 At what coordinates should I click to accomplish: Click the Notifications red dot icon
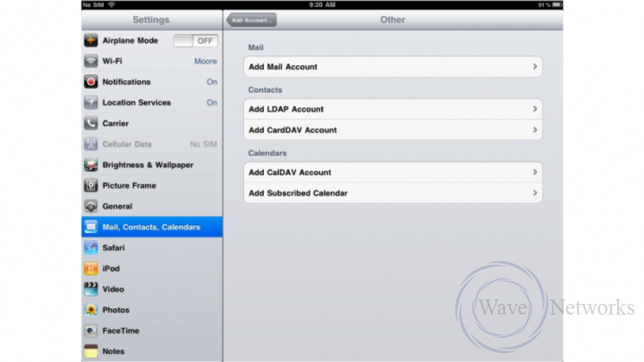pyautogui.click(x=90, y=81)
